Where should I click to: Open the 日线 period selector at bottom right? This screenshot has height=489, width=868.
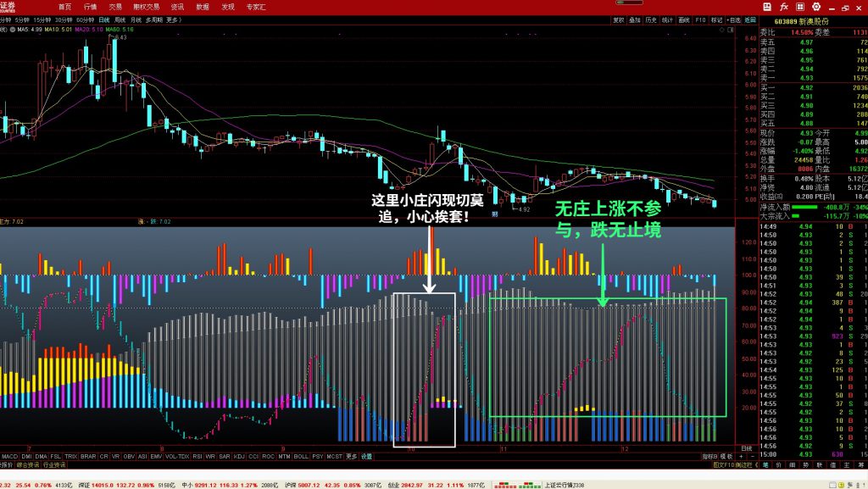(x=746, y=447)
